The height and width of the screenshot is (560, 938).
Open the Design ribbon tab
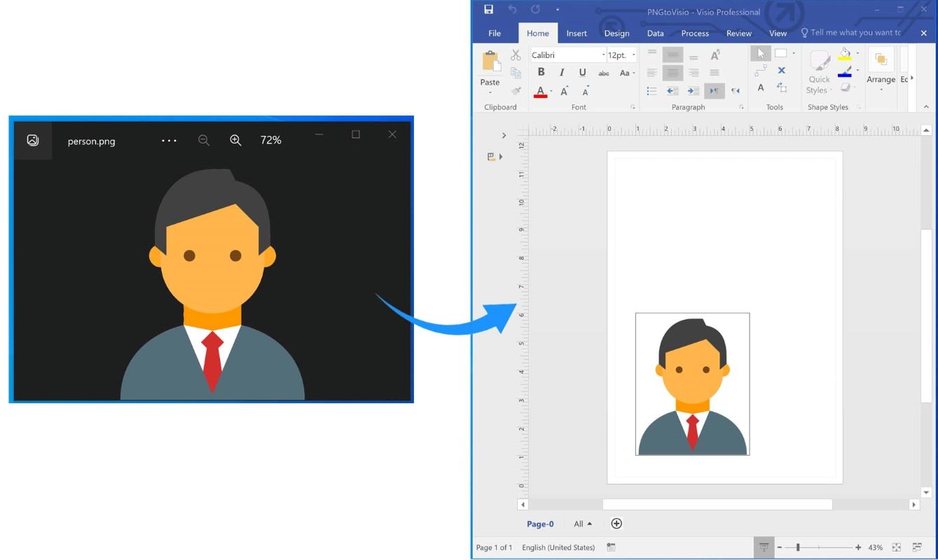click(x=616, y=33)
